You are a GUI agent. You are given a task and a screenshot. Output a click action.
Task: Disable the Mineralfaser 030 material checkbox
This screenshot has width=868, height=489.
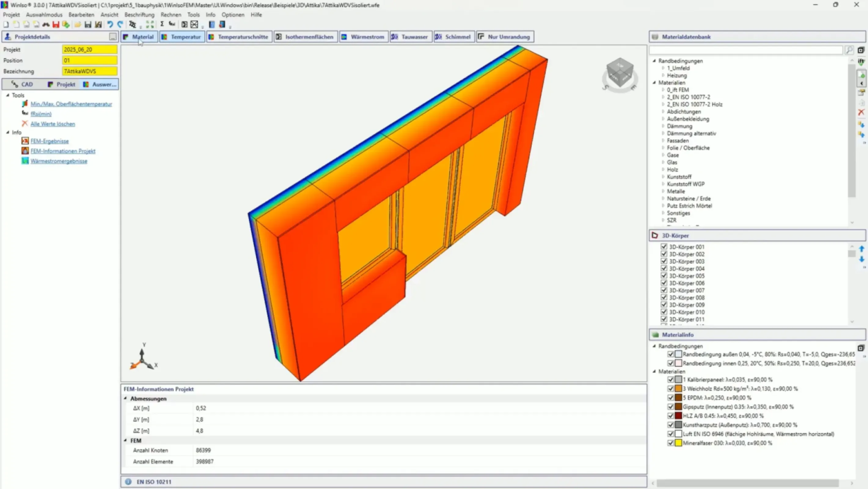click(671, 443)
